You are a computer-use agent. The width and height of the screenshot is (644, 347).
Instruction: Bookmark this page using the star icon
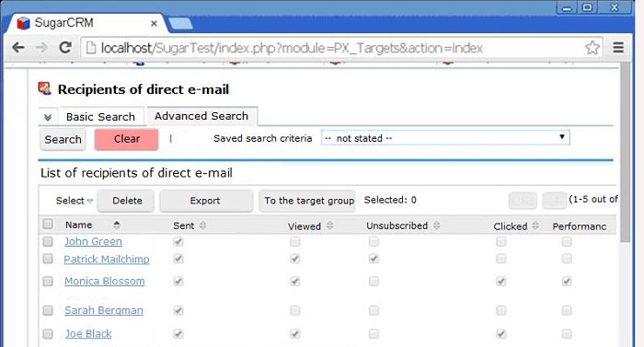click(x=592, y=48)
